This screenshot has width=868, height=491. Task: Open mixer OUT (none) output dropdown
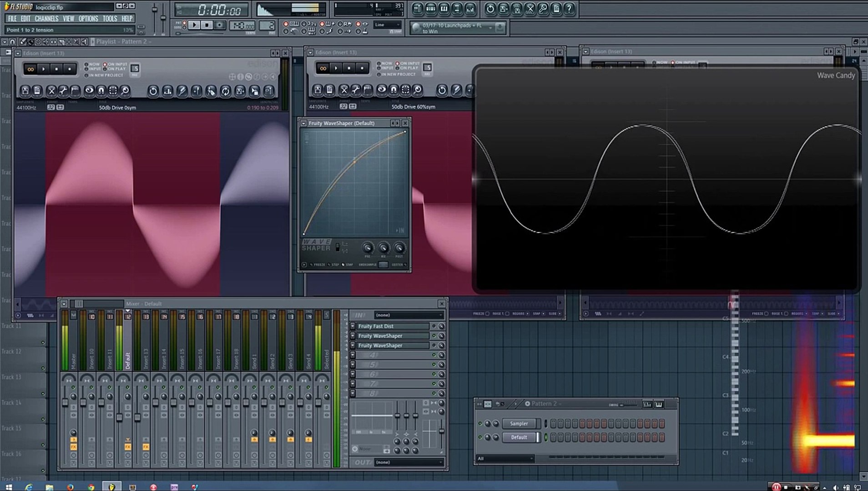(409, 462)
